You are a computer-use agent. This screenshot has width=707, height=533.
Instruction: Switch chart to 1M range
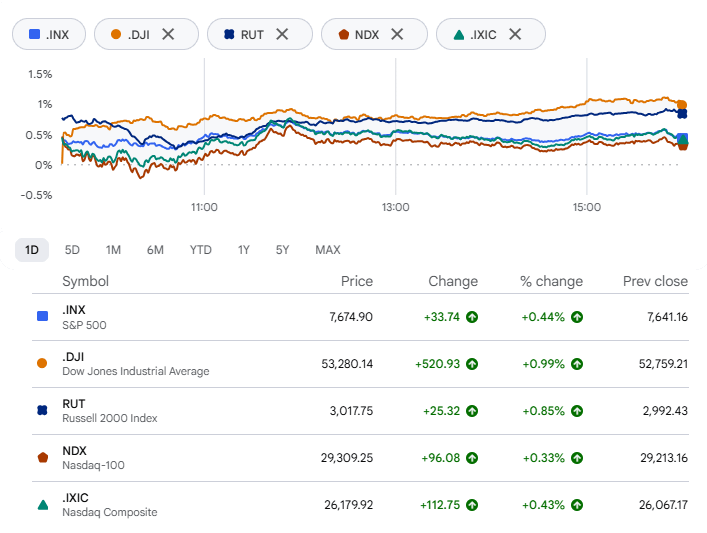113,250
